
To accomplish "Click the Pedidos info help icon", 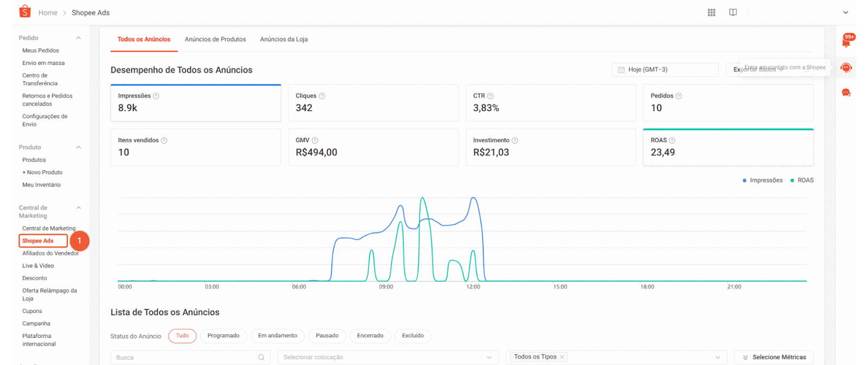I will (x=679, y=96).
